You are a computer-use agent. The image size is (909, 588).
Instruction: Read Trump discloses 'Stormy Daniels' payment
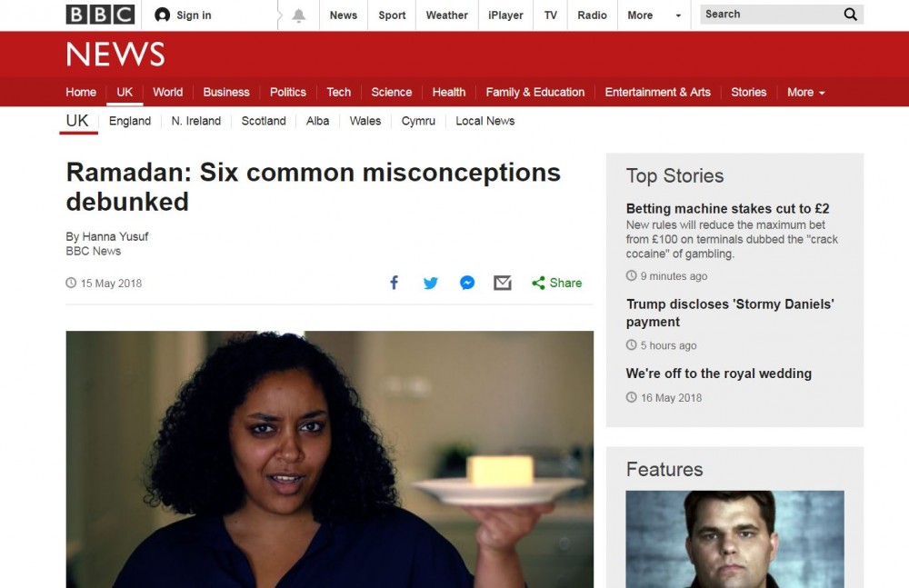(730, 313)
